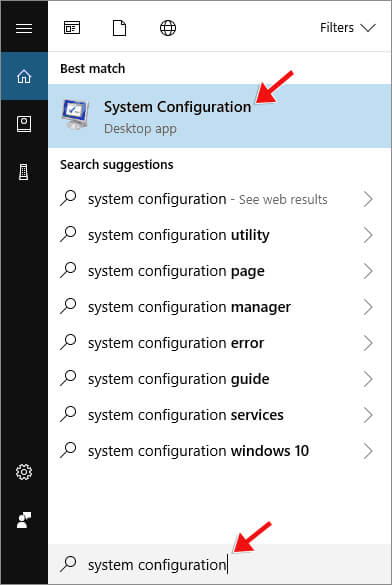The image size is (392, 585).
Task: Open the Filters dropdown
Action: [x=348, y=28]
